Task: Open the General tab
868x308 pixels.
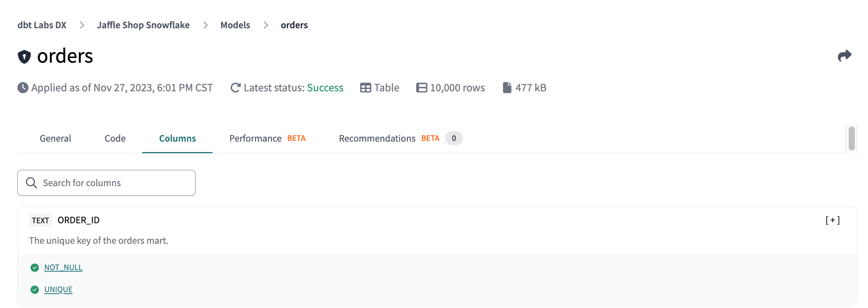Action: 55,139
